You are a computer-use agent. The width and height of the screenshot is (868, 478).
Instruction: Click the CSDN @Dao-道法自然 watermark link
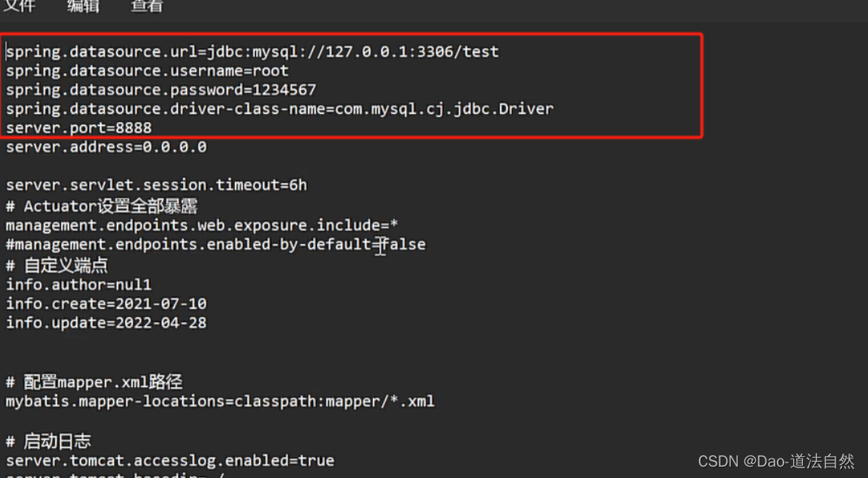[x=775, y=461]
